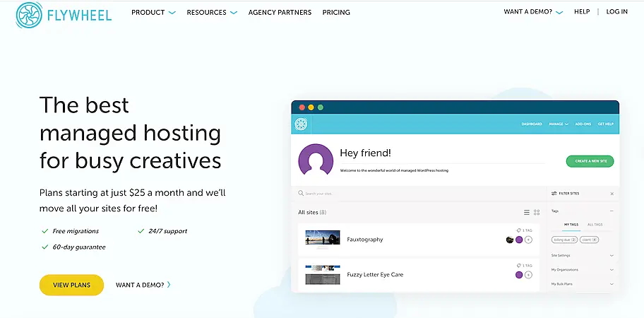Open the Product dropdown menu
Viewport: 644px width, 318px height.
tap(154, 12)
